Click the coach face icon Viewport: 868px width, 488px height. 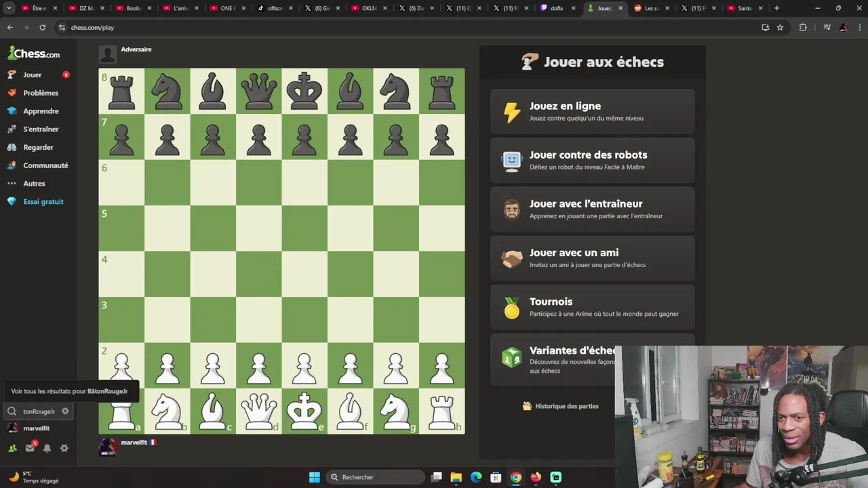[512, 209]
